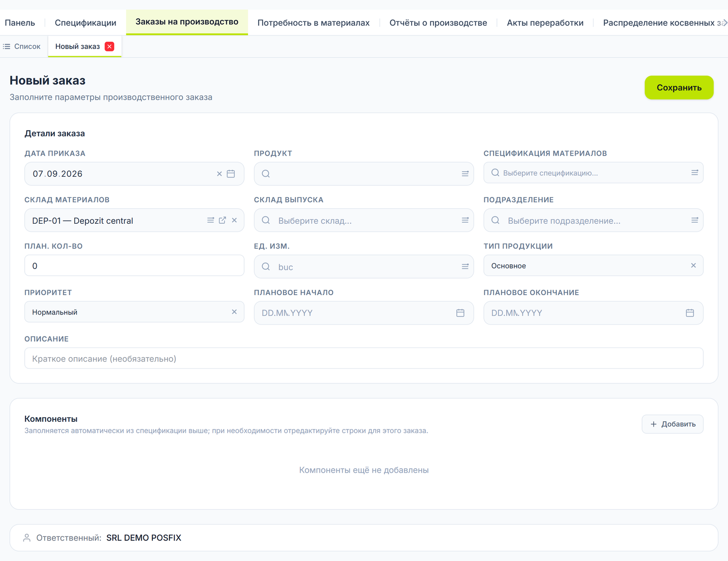Clear the Основное product type
Image resolution: width=728 pixels, height=561 pixels.
(694, 265)
